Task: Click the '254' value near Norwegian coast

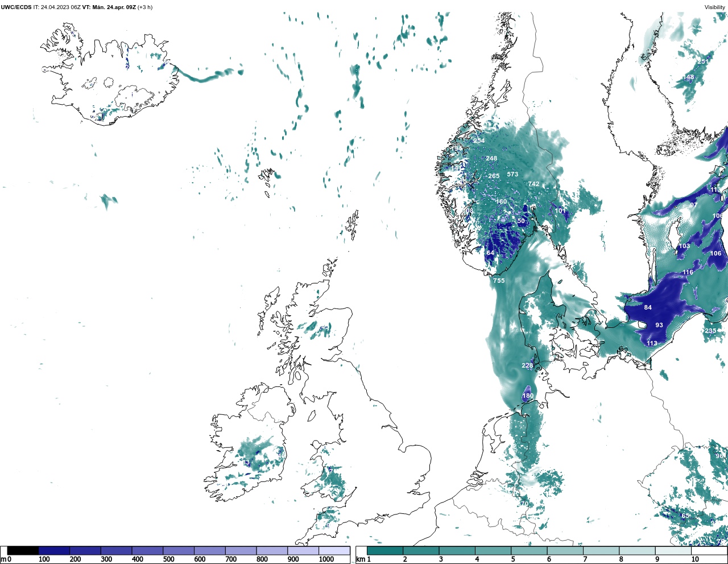Action: tap(479, 141)
